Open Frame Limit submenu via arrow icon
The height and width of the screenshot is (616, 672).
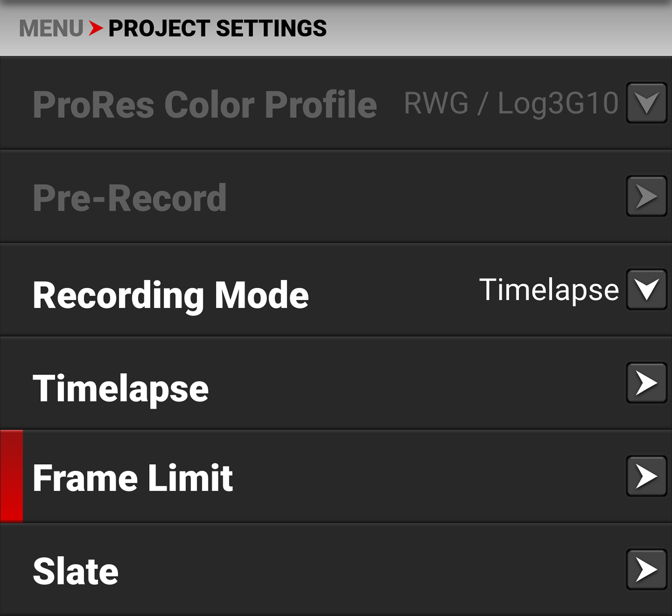tap(646, 476)
